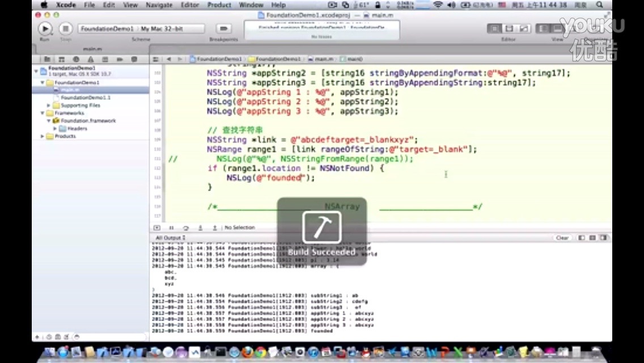Image resolution: width=644 pixels, height=363 pixels.
Task: Step into in the debug bar
Action: tap(201, 227)
